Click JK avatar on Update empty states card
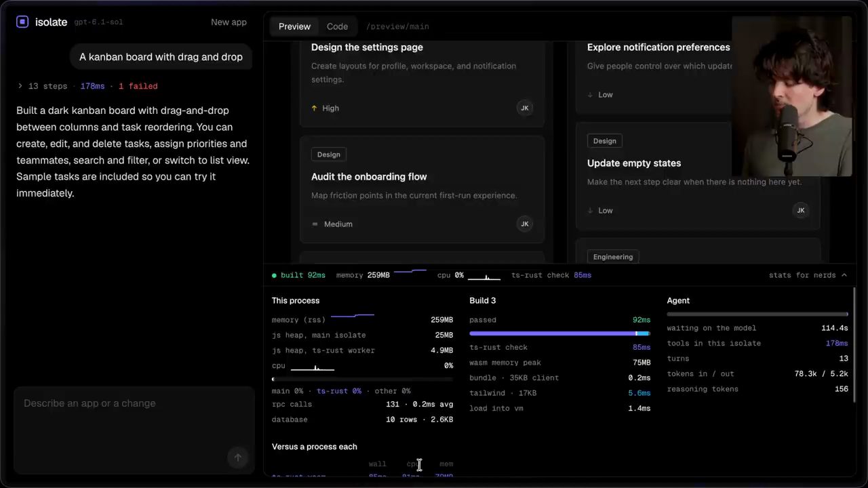868x488 pixels. [x=800, y=210]
